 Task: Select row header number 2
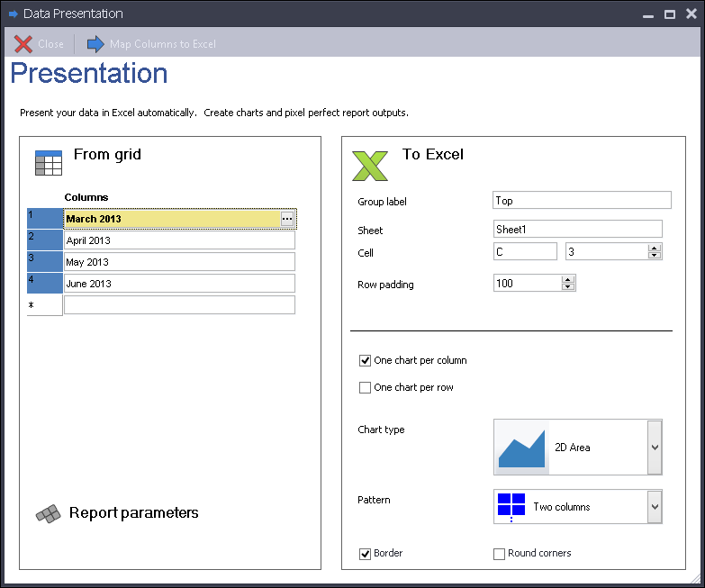click(x=45, y=240)
